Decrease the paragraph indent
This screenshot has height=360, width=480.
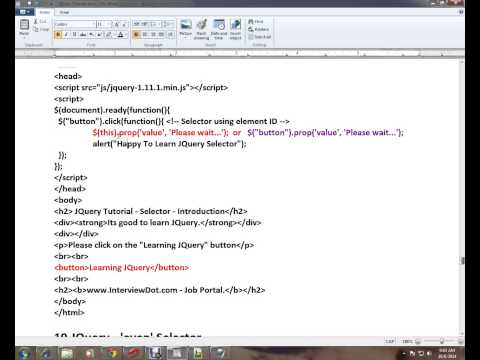point(136,24)
